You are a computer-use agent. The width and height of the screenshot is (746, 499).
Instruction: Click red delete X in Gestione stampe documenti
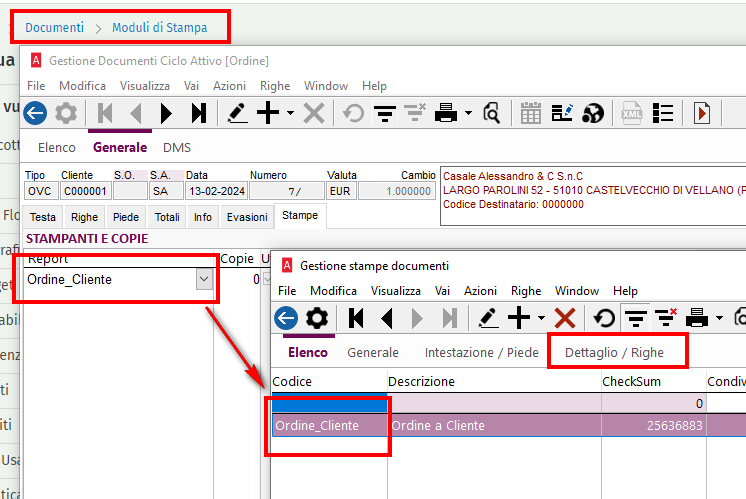(565, 318)
